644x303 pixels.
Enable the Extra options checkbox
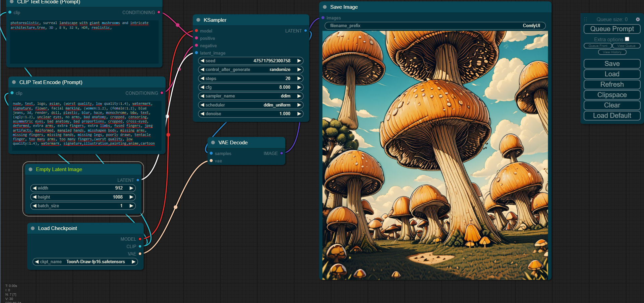[x=627, y=39]
